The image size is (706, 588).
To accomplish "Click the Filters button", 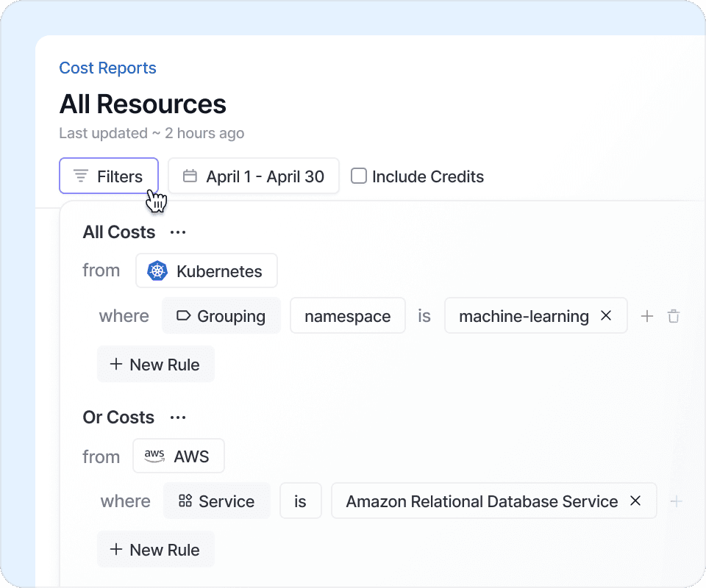I will 109,176.
